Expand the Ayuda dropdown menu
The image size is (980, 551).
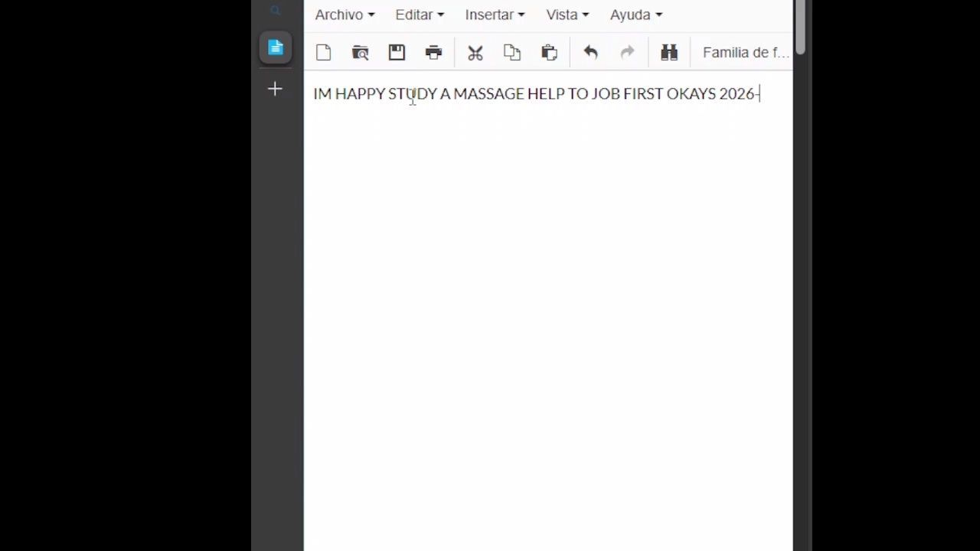pyautogui.click(x=635, y=15)
